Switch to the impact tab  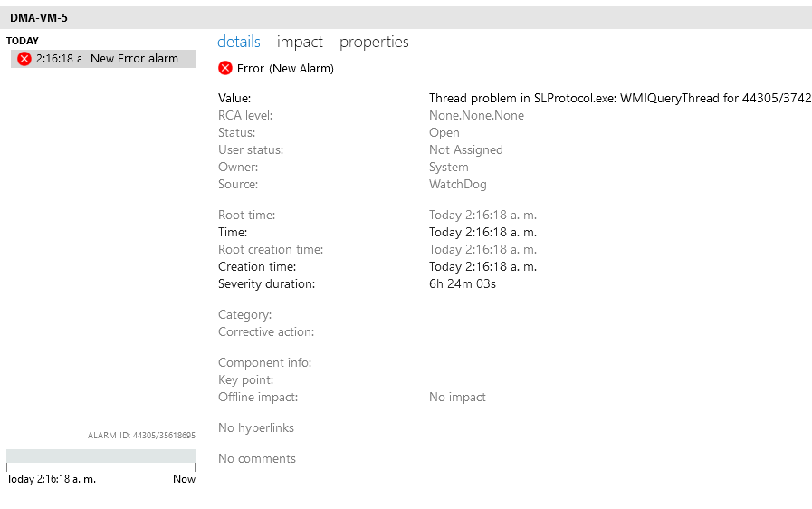coord(300,42)
